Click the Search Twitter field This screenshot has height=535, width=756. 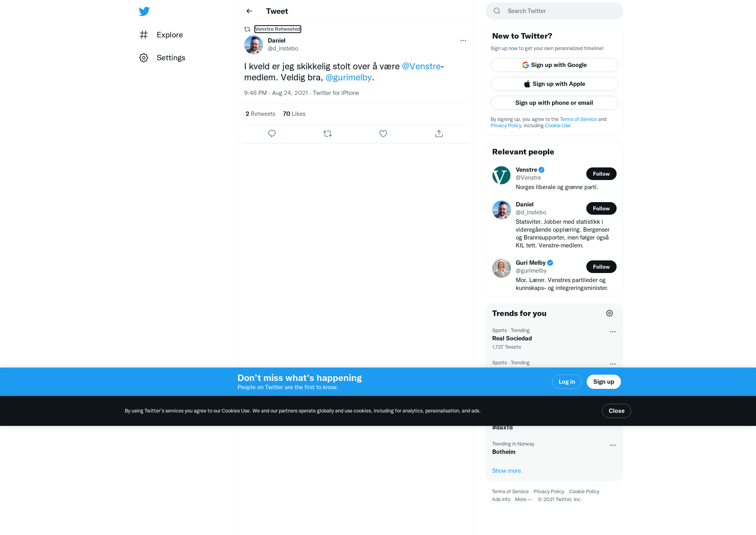(x=554, y=11)
